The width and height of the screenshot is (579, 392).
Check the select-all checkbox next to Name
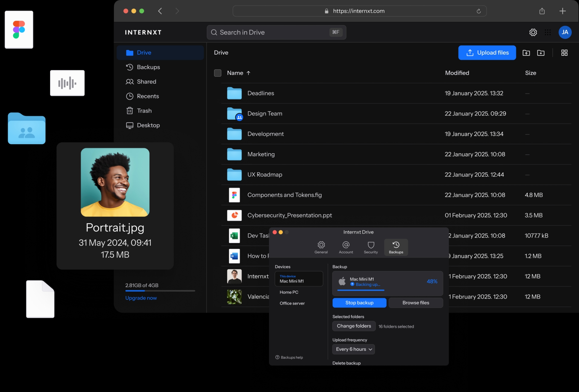[x=218, y=73]
